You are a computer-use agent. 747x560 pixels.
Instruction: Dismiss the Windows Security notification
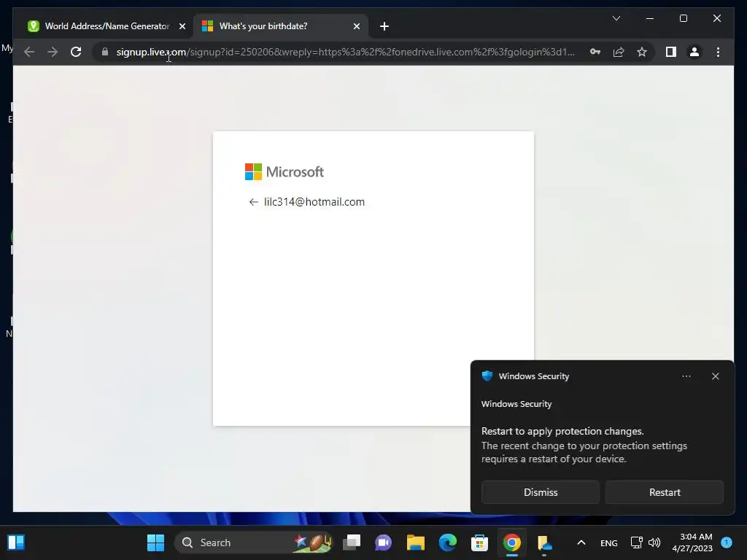(x=541, y=492)
